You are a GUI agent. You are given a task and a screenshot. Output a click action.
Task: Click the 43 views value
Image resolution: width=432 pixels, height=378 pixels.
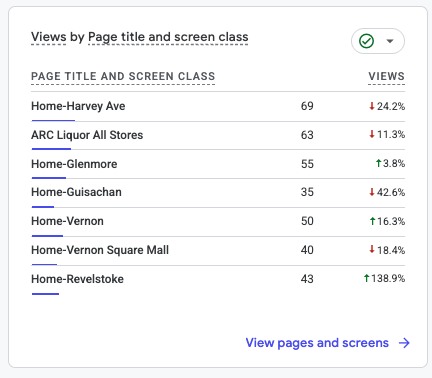[x=307, y=279]
